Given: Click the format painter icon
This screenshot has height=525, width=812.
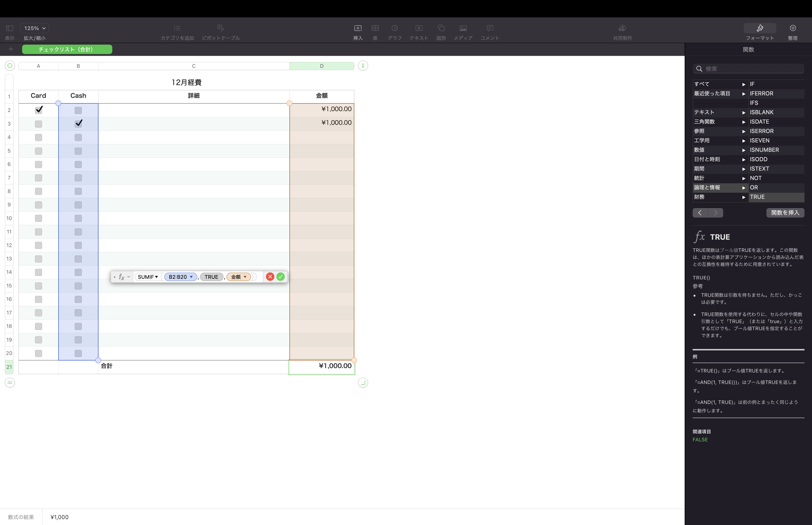Looking at the screenshot, I should point(759,28).
